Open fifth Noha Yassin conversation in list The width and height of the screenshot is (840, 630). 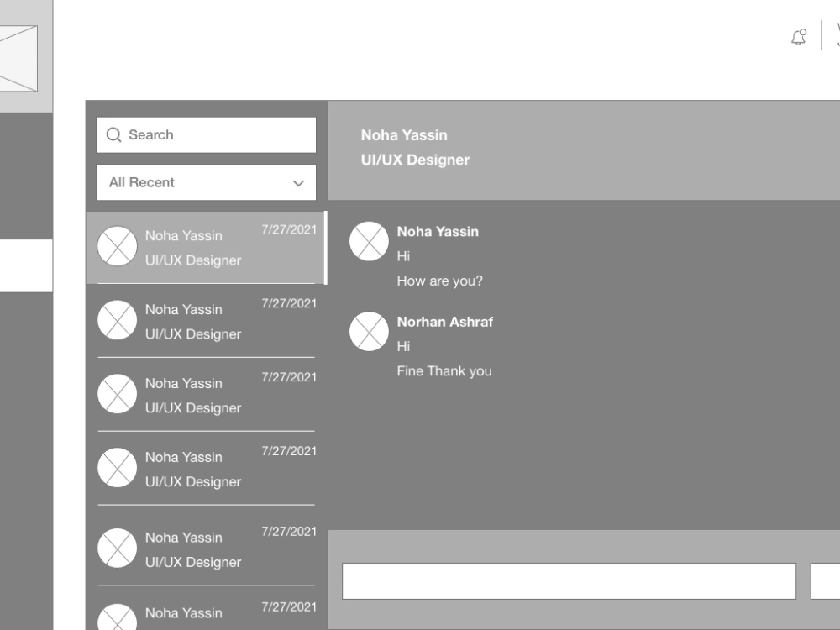coord(207,547)
